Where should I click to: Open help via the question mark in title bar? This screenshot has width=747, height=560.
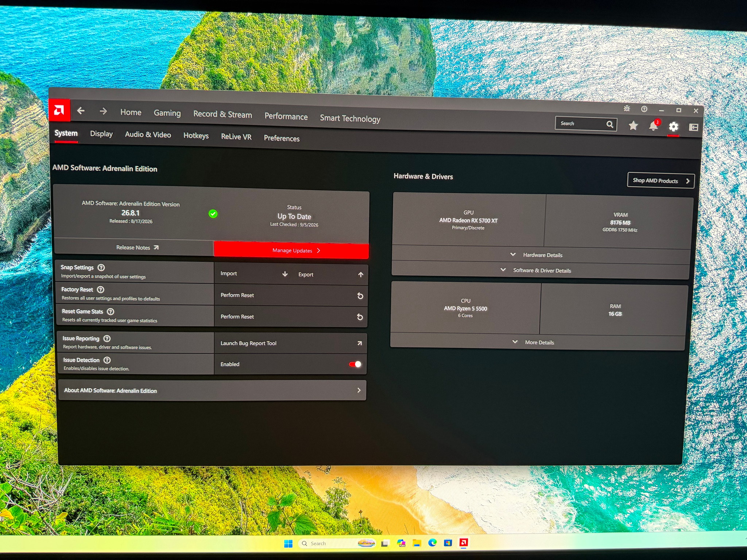click(644, 109)
